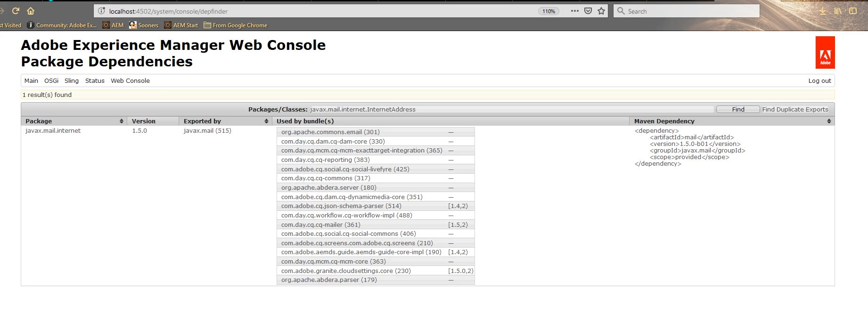Click the address bar URL

[168, 11]
